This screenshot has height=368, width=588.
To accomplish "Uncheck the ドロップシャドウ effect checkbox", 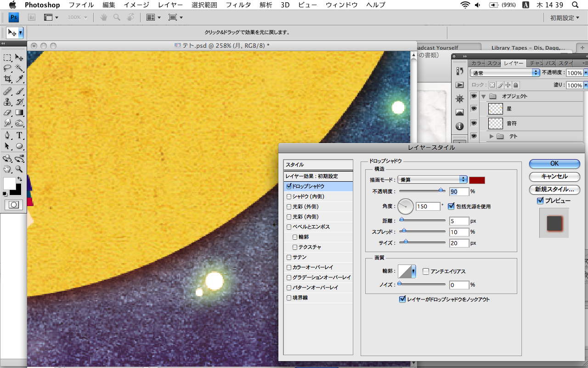I will 288,186.
